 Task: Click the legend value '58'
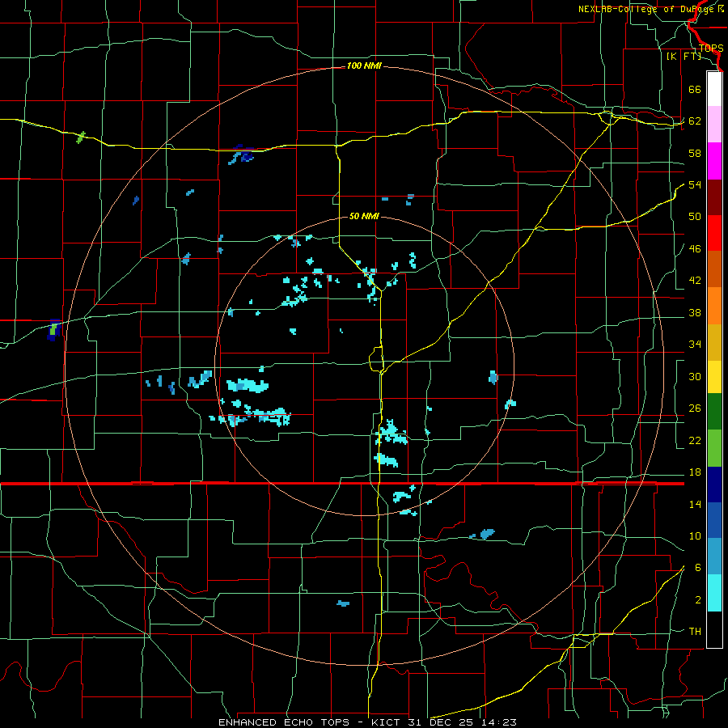tap(695, 153)
